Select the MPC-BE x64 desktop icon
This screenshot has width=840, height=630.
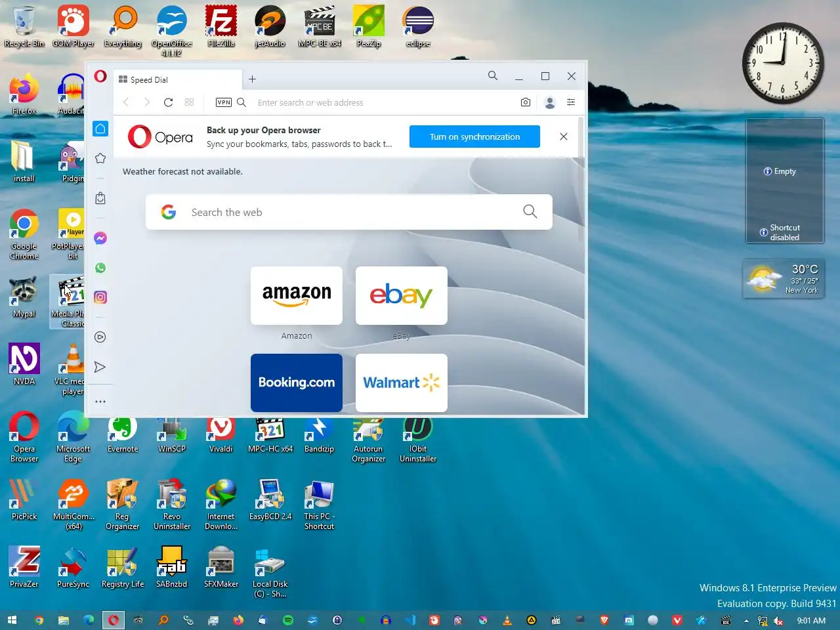click(320, 28)
